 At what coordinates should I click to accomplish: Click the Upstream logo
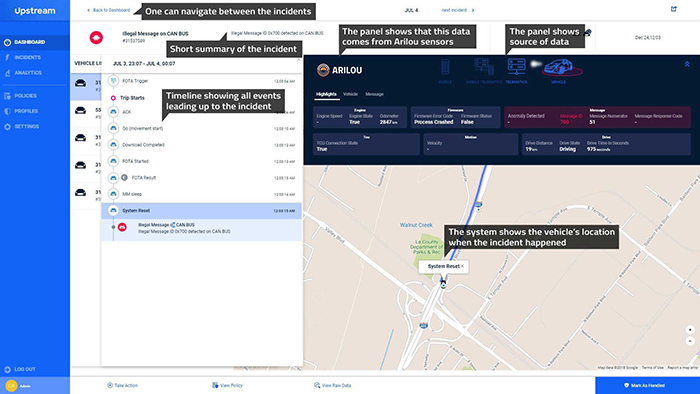click(35, 11)
